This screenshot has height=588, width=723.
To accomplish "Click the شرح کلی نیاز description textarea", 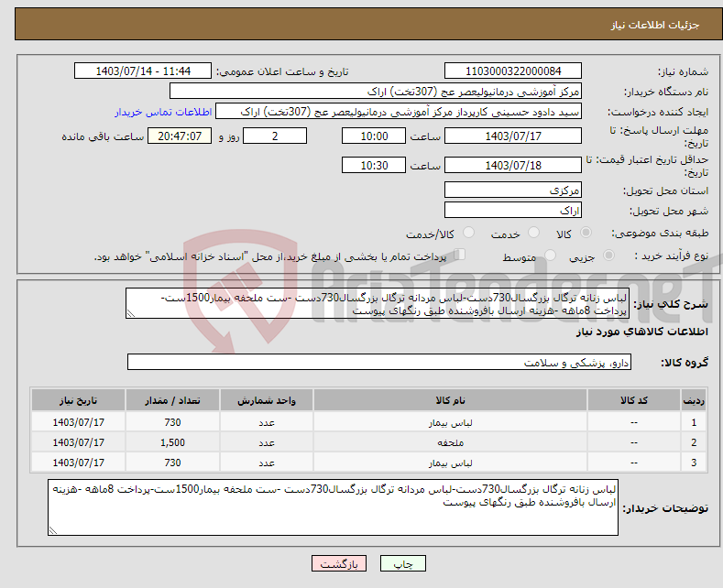I will pos(378,303).
